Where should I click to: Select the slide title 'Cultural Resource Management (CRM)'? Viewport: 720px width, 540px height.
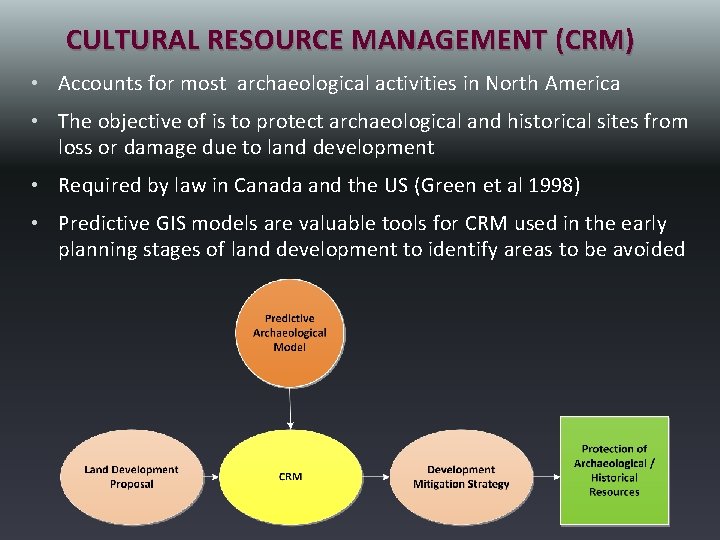[x=350, y=39]
